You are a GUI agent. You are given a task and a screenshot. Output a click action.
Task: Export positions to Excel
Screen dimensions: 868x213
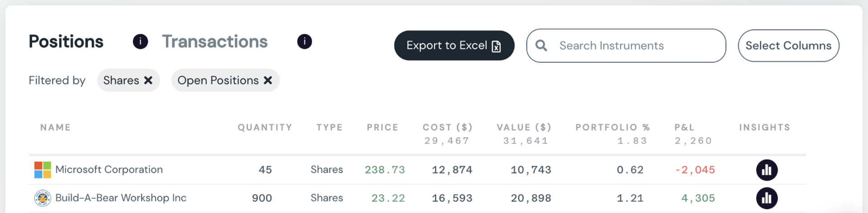coord(454,46)
